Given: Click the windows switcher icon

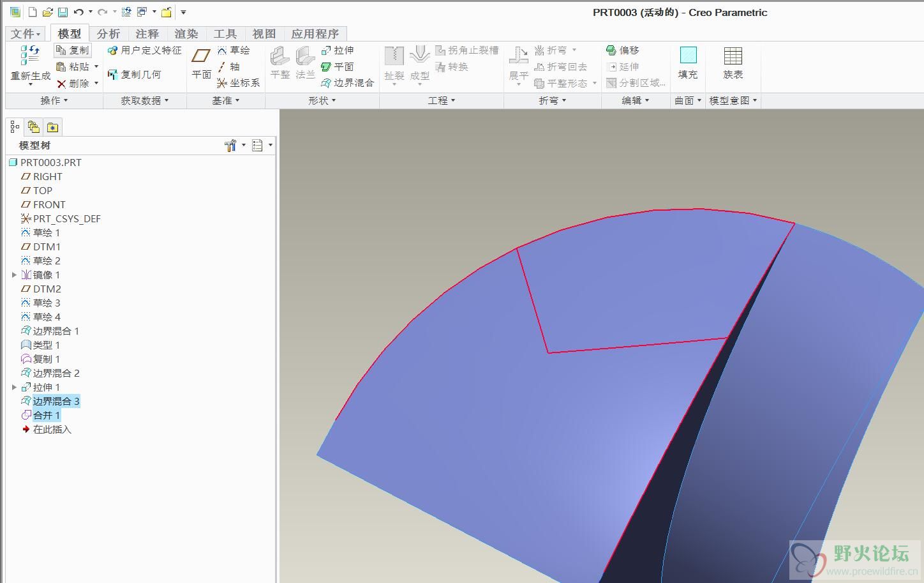Looking at the screenshot, I should tap(142, 12).
